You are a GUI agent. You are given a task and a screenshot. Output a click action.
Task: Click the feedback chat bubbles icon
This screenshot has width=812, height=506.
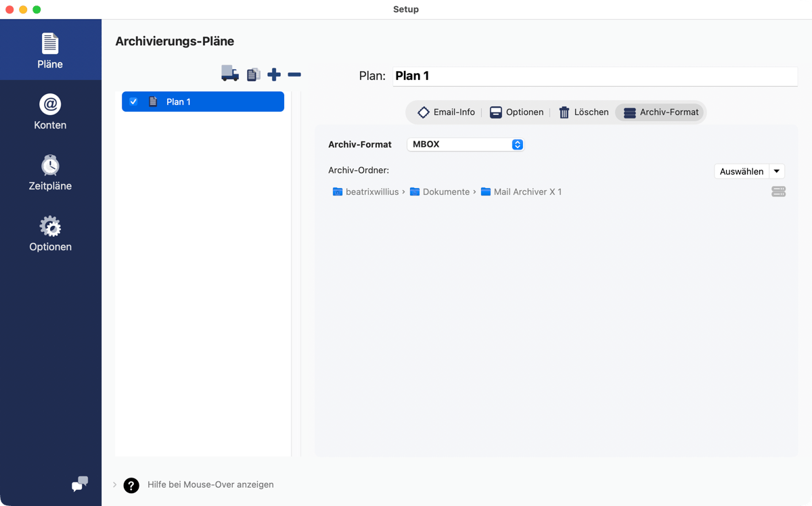(80, 484)
